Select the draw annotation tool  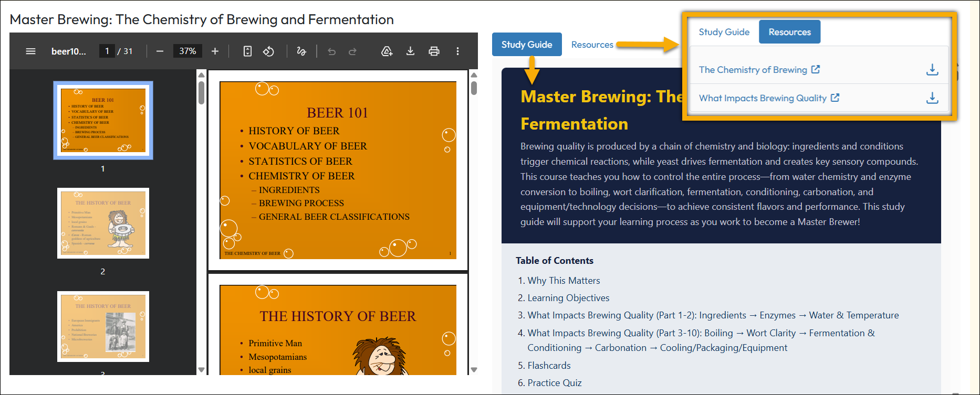[301, 51]
